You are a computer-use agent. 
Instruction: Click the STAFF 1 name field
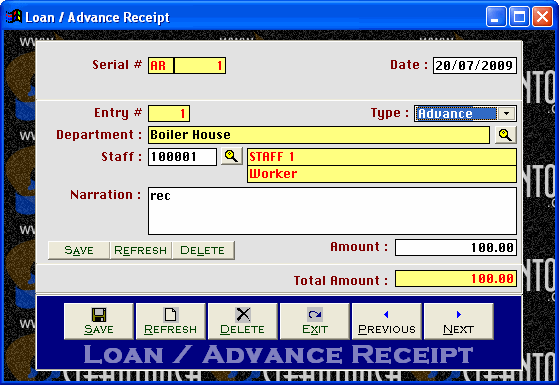(x=382, y=157)
